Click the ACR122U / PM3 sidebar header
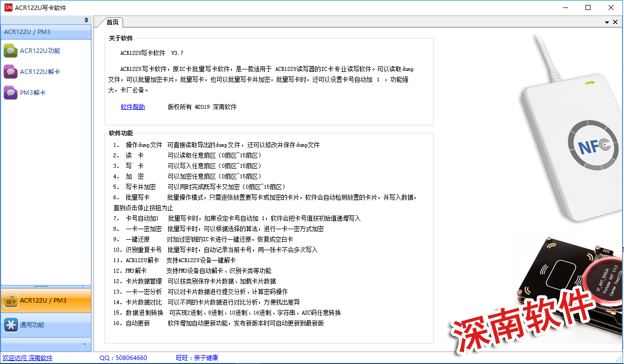 (46, 32)
